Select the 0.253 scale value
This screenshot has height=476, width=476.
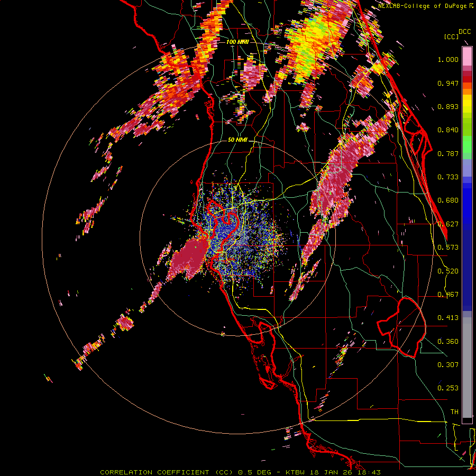pos(448,388)
